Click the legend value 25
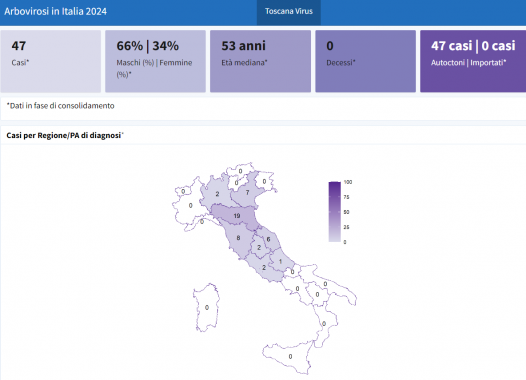 (x=347, y=227)
